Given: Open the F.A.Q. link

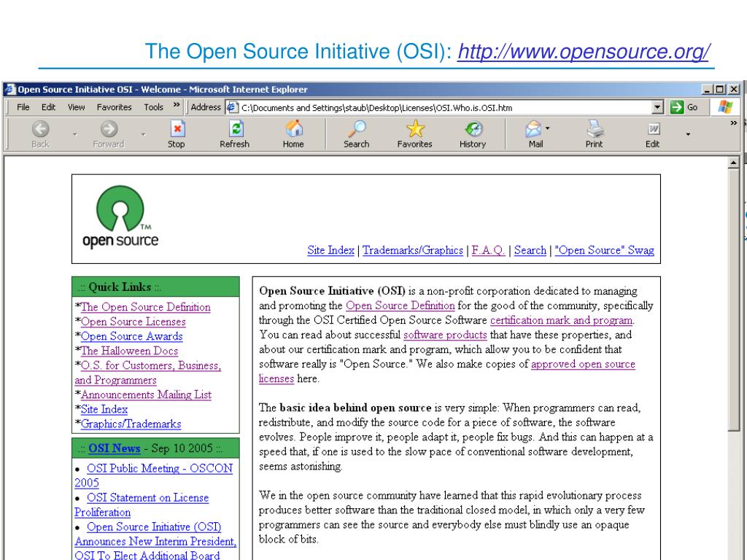Looking at the screenshot, I should click(x=488, y=250).
